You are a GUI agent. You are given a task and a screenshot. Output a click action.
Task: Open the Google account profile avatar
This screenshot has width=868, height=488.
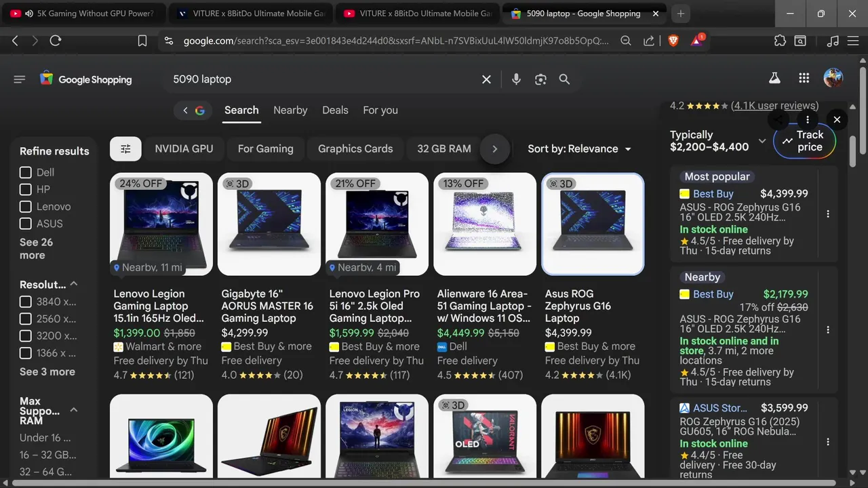pyautogui.click(x=833, y=78)
